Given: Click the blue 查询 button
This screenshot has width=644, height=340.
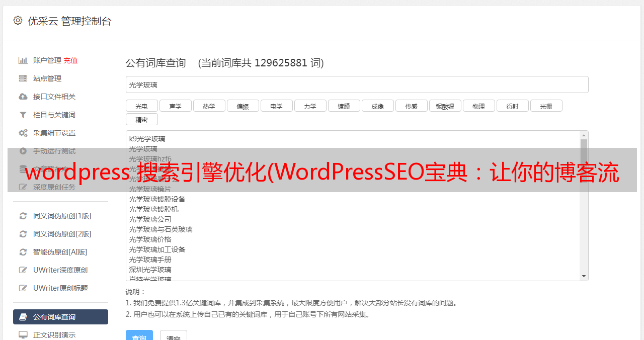Looking at the screenshot, I should click(139, 335).
